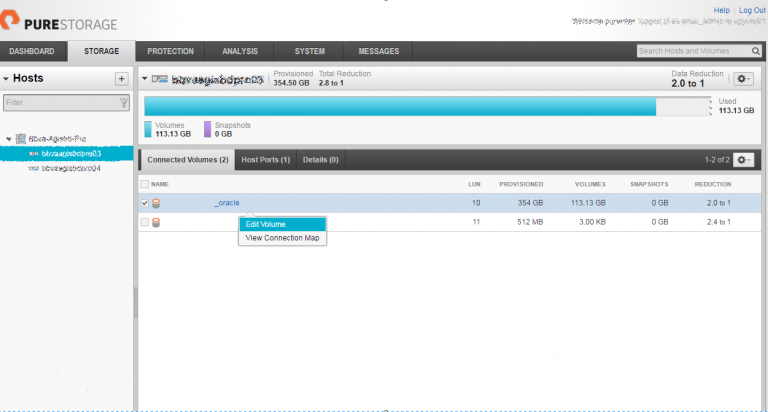Collapse the host details header triangle

pyautogui.click(x=145, y=78)
